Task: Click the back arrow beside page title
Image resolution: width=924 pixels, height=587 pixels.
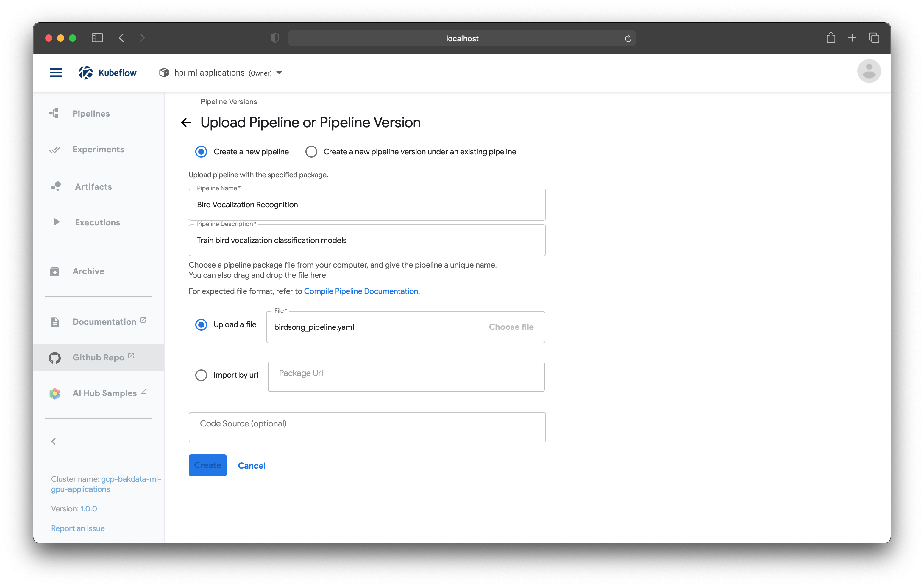Action: (x=186, y=123)
